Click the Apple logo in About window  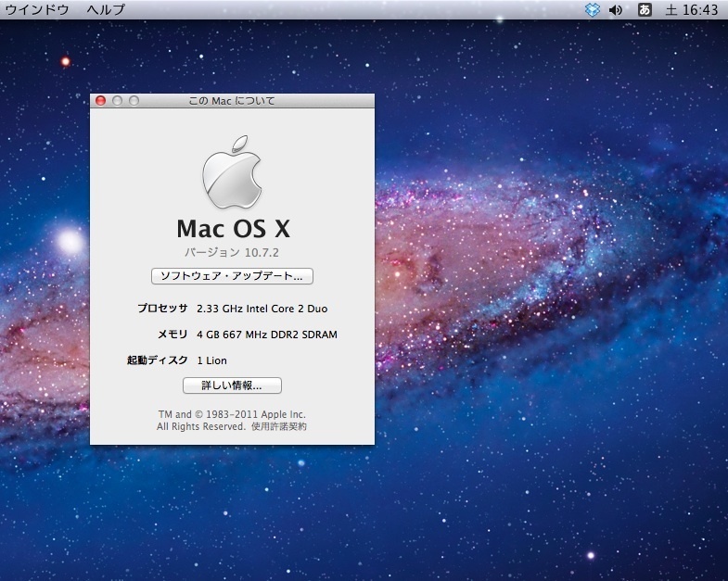point(232,172)
